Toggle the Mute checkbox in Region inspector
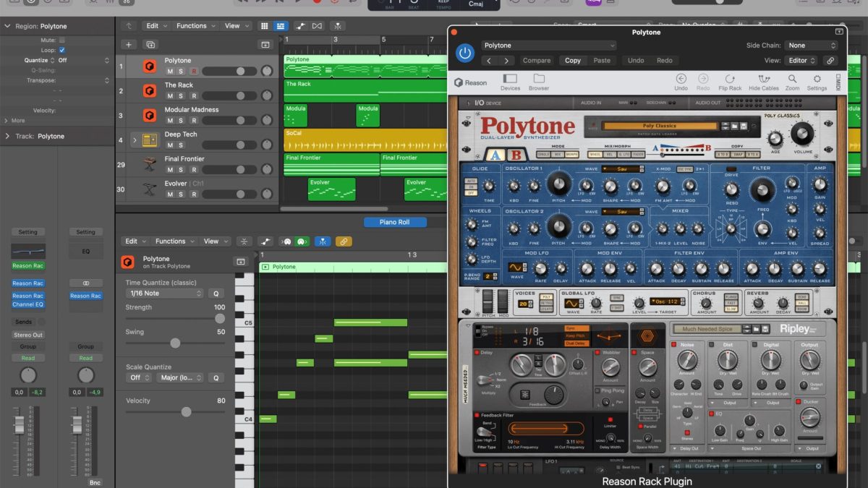The image size is (868, 488). [x=62, y=40]
